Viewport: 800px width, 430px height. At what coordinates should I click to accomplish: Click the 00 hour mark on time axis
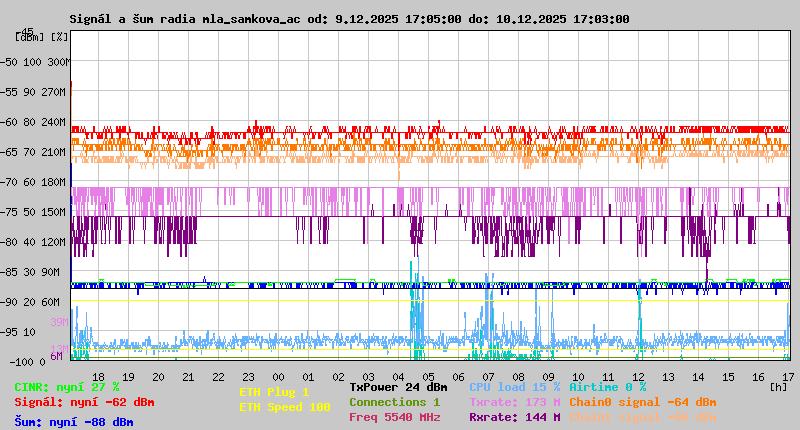pos(279,377)
